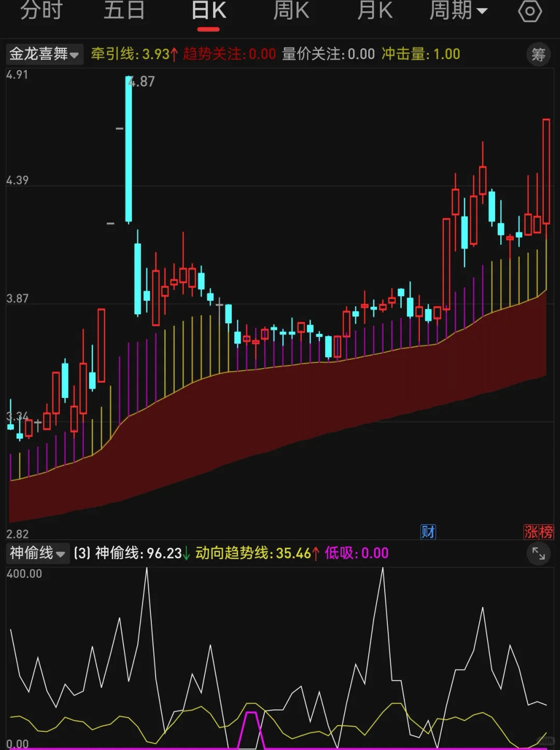Tap the tall cyan candle labeled 4.87

click(x=129, y=149)
